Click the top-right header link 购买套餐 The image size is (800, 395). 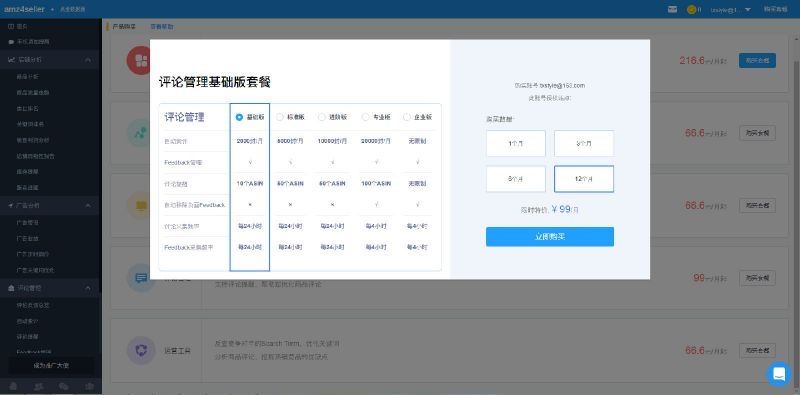[x=776, y=9]
